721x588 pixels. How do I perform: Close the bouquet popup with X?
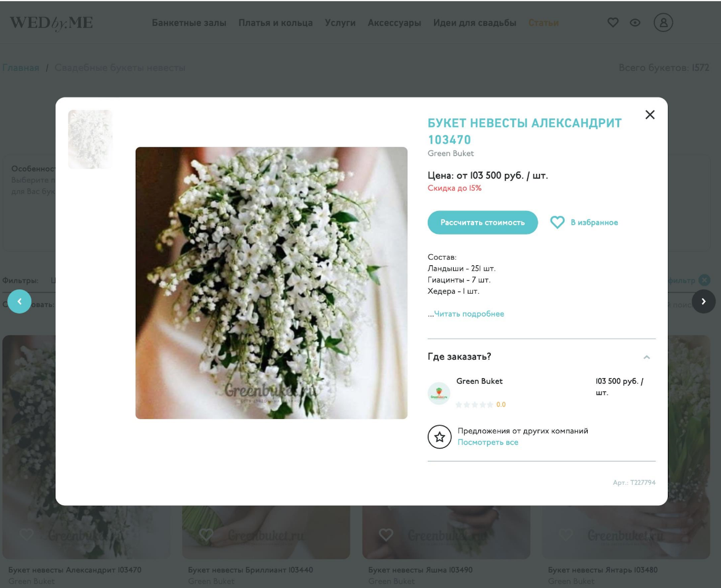point(650,115)
